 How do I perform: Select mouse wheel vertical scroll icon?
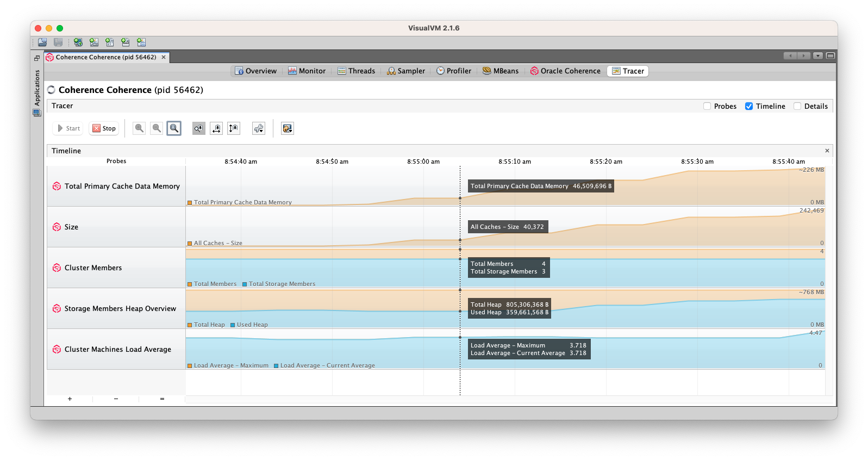click(x=234, y=128)
